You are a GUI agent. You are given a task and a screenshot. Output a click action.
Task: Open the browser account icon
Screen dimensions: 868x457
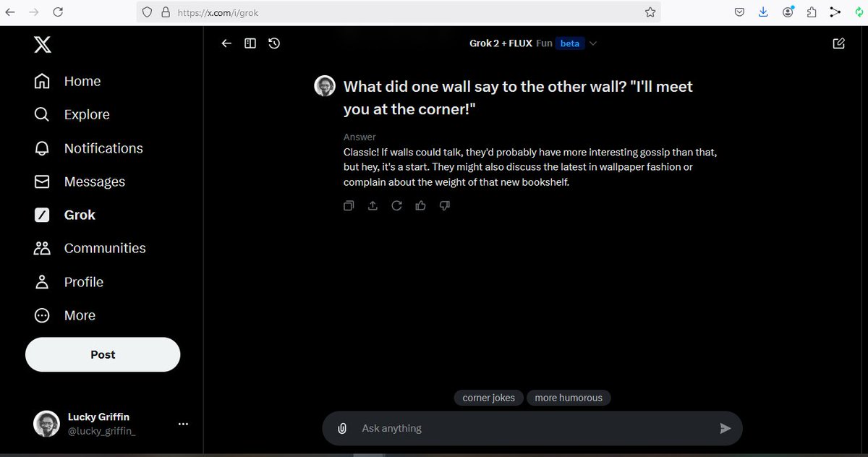788,12
